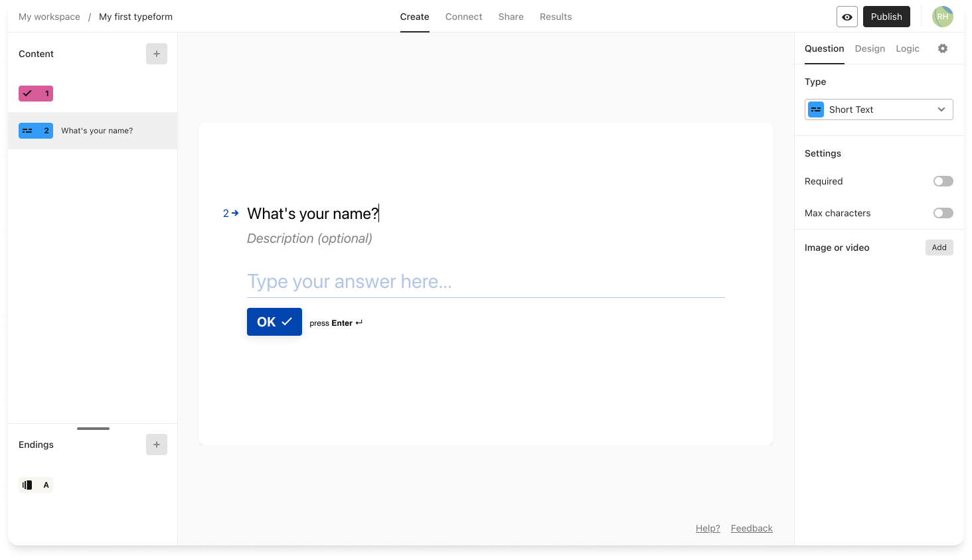This screenshot has width=972, height=560.
Task: Toggle Required off after checking state
Action: (x=943, y=181)
